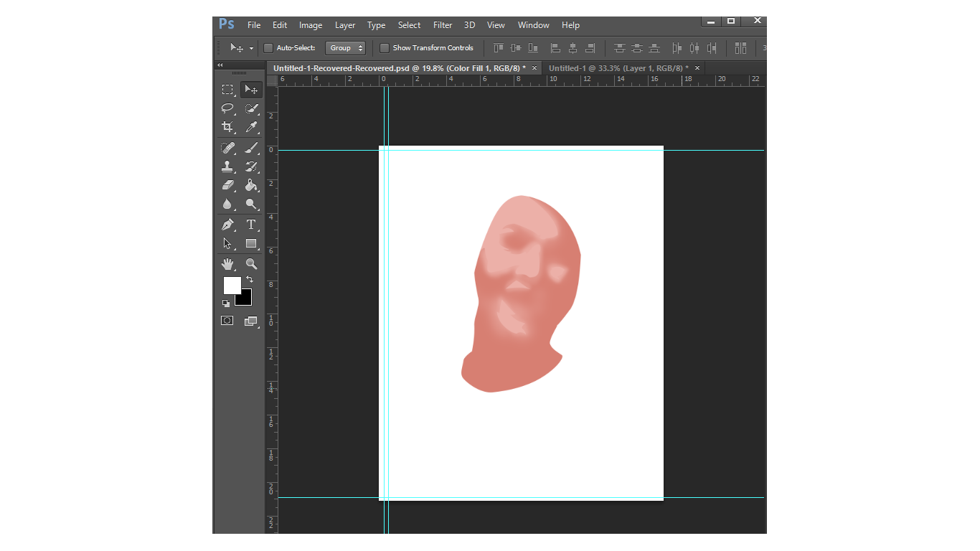Select the Lasso tool

[x=227, y=108]
